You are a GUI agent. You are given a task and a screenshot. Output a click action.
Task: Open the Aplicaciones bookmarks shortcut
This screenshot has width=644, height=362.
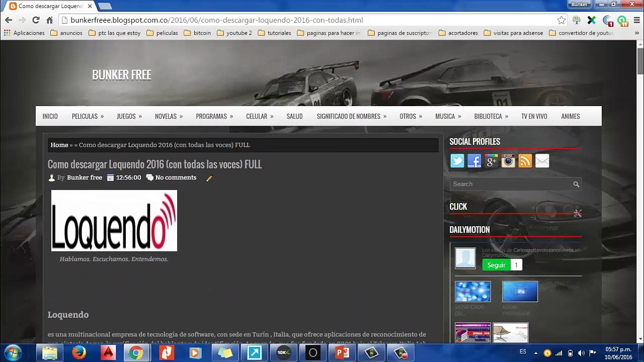24,33
